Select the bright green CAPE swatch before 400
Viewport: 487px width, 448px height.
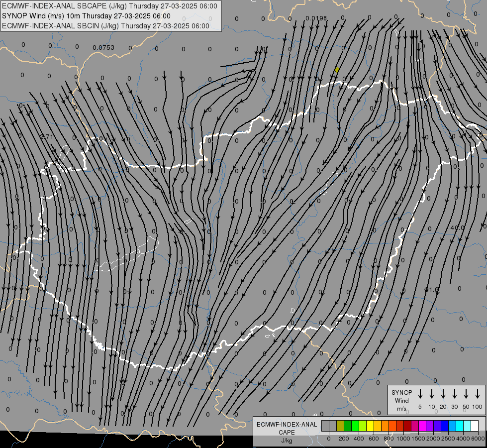[355, 426]
